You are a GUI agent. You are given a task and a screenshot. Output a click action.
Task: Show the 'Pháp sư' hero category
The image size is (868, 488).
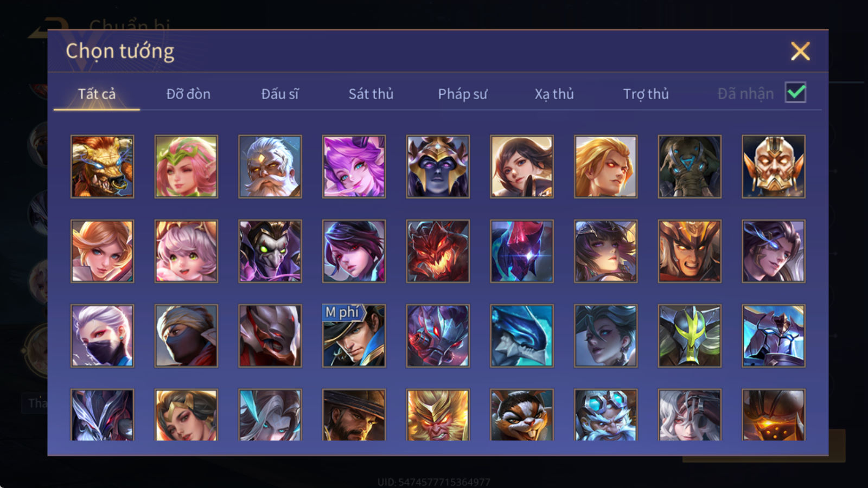coord(462,94)
